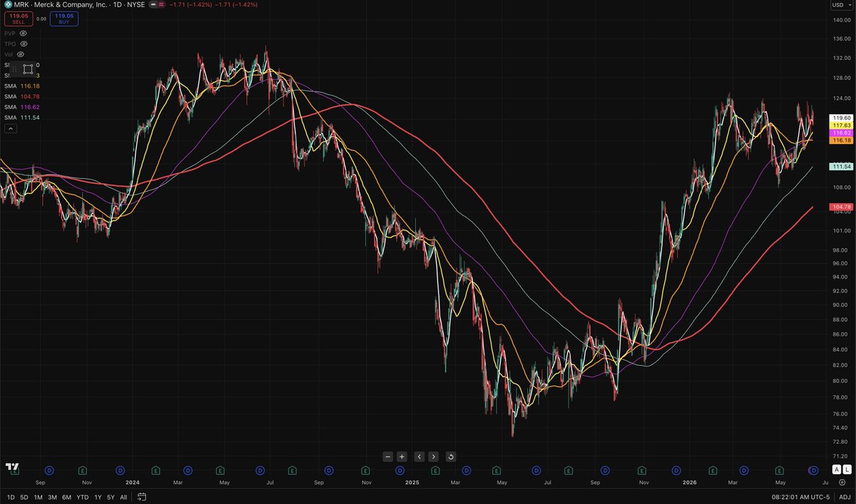Viewport: 856px width, 504px height.
Task: Reset the chart view
Action: [x=451, y=456]
